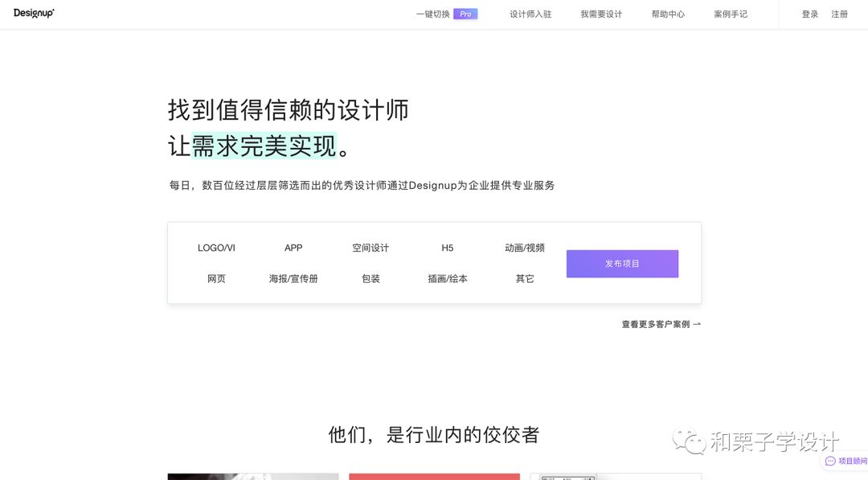Image resolution: width=868 pixels, height=480 pixels.
Task: Open the 设计师入驻 page
Action: click(x=530, y=14)
